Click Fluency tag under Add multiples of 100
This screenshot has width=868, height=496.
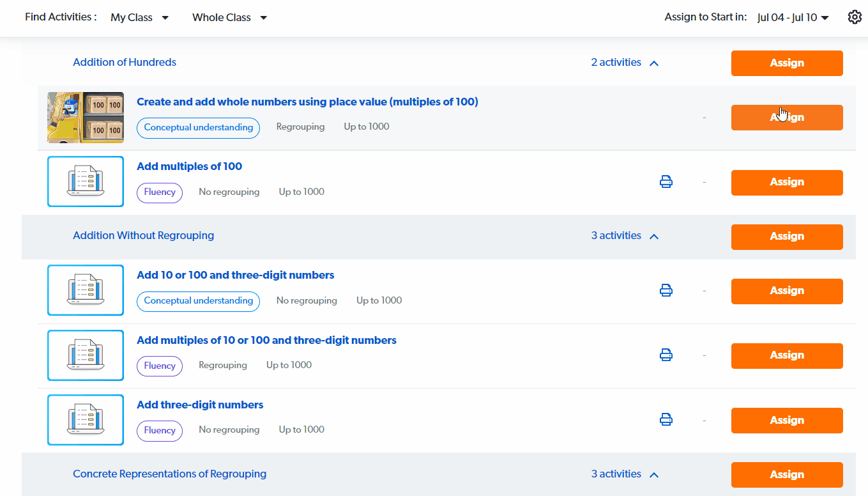pos(160,192)
